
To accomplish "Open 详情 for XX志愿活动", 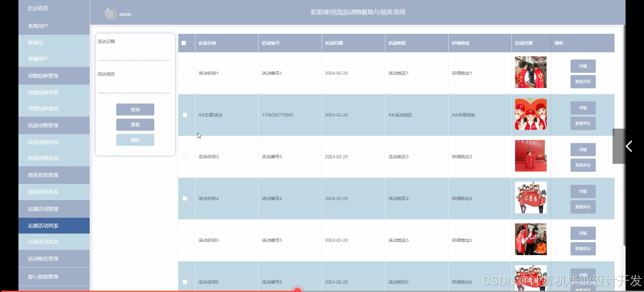I will (583, 108).
